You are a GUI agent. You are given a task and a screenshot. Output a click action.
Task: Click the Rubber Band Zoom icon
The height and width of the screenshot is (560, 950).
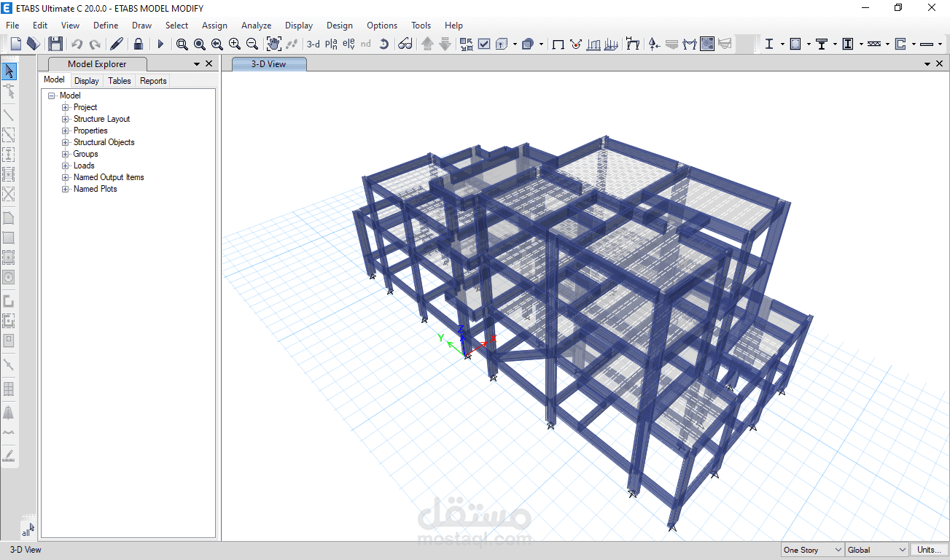coord(182,44)
